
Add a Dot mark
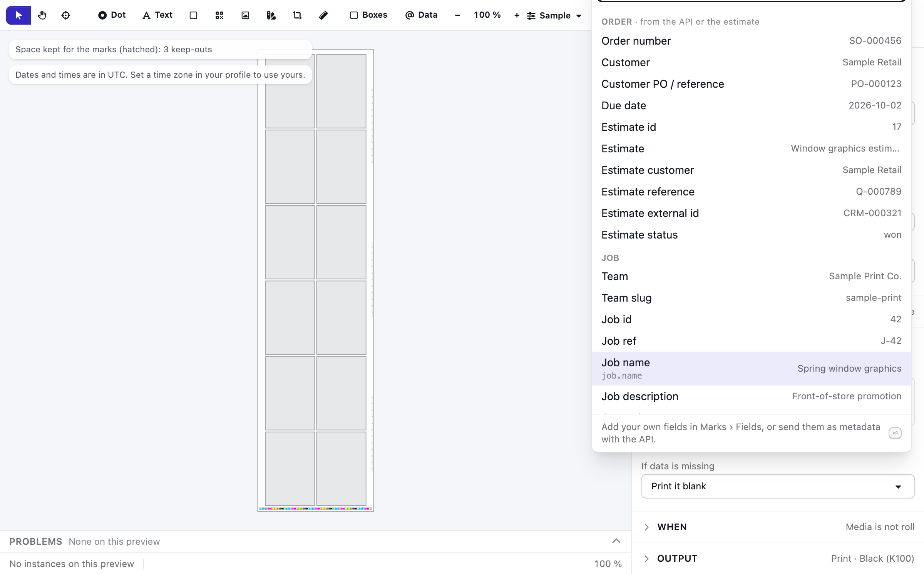(112, 15)
